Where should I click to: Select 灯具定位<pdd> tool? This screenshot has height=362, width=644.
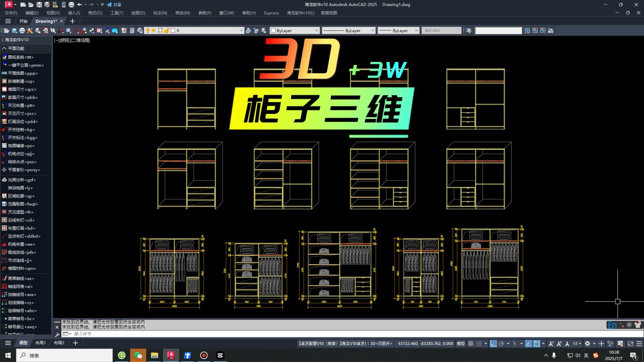(x=23, y=122)
